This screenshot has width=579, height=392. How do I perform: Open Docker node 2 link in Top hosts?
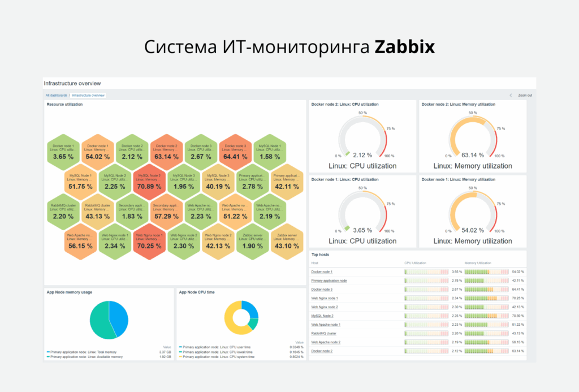322,351
